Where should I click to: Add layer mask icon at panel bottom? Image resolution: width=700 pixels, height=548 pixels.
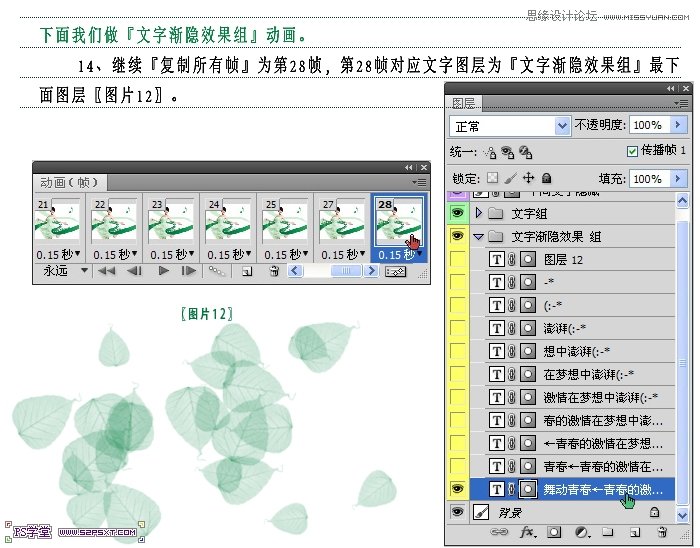click(x=554, y=532)
